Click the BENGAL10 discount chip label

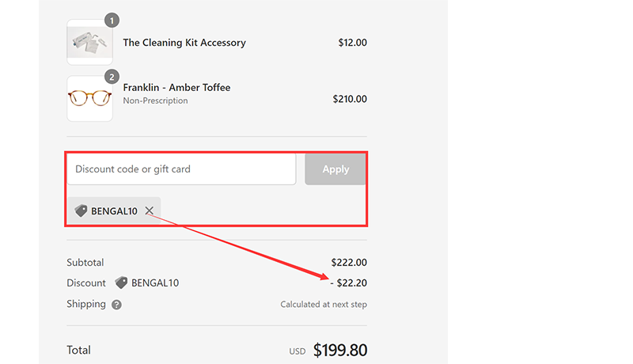[114, 211]
